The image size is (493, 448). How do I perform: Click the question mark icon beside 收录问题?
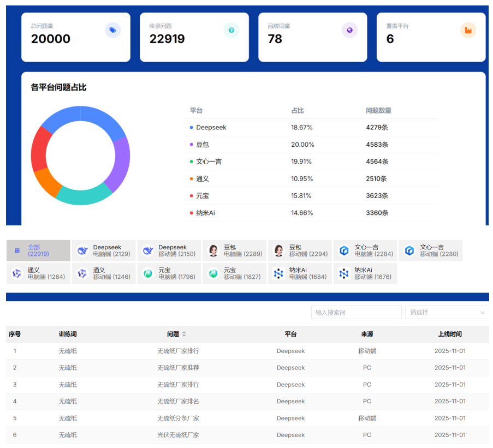[231, 30]
